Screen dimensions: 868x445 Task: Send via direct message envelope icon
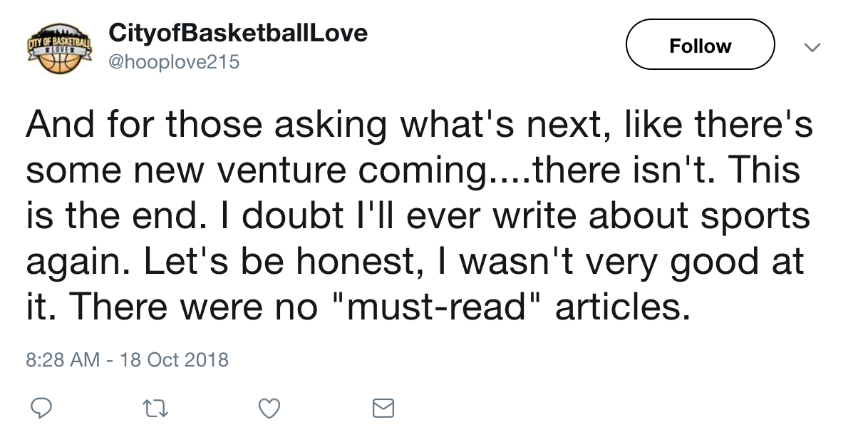pos(383,408)
